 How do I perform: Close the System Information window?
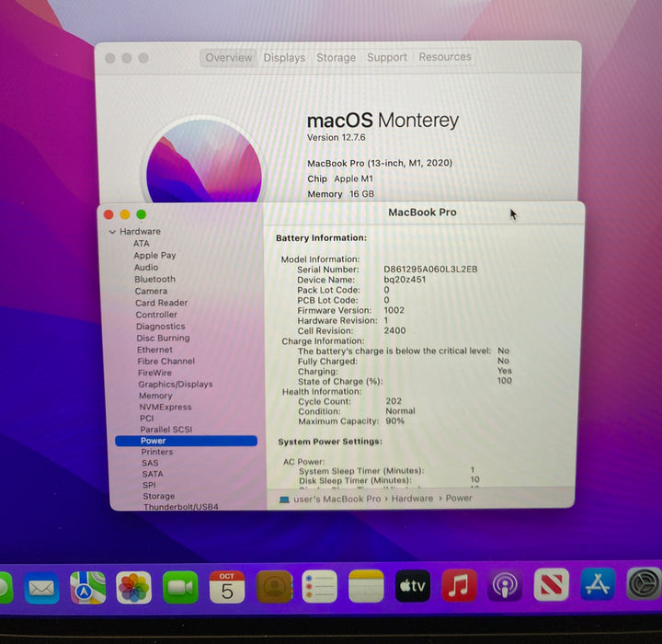pos(108,214)
